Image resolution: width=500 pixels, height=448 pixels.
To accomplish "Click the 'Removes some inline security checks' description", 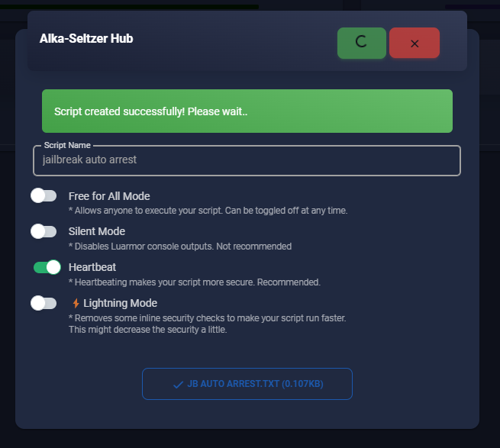I will (x=208, y=324).
